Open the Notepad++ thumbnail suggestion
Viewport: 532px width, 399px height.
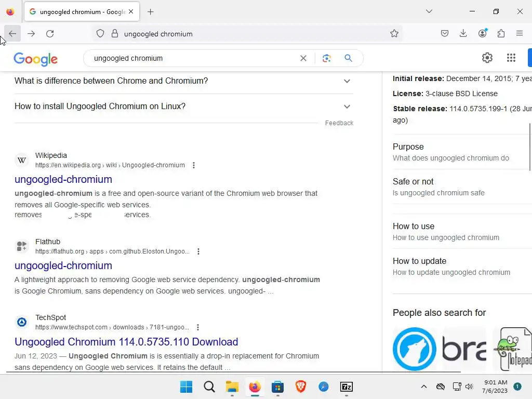(512, 349)
